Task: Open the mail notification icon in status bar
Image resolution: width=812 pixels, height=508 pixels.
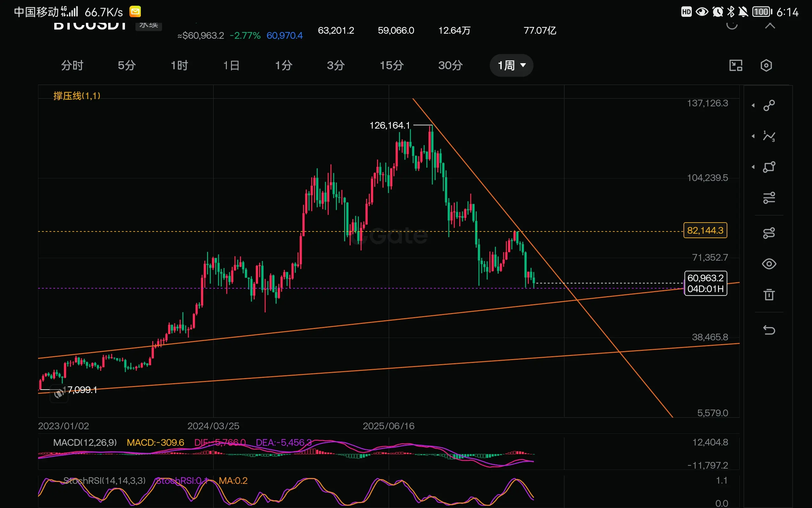Action: coord(135,12)
